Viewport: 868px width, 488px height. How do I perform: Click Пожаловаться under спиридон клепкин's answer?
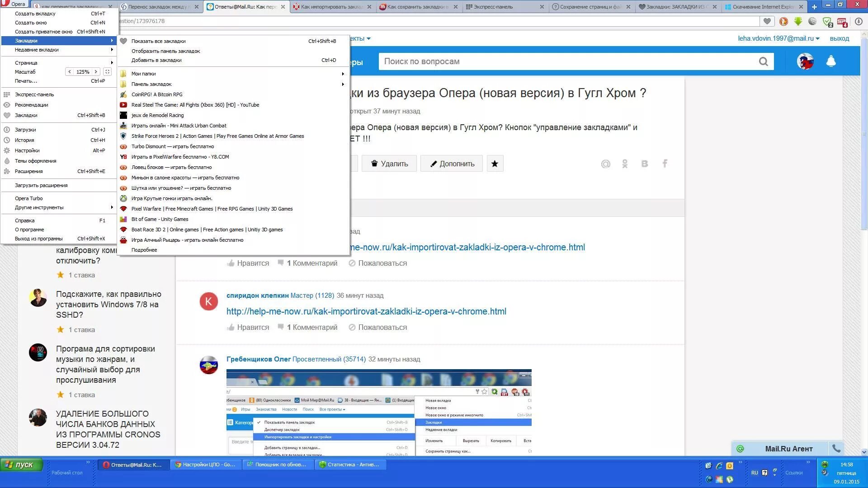coord(378,327)
